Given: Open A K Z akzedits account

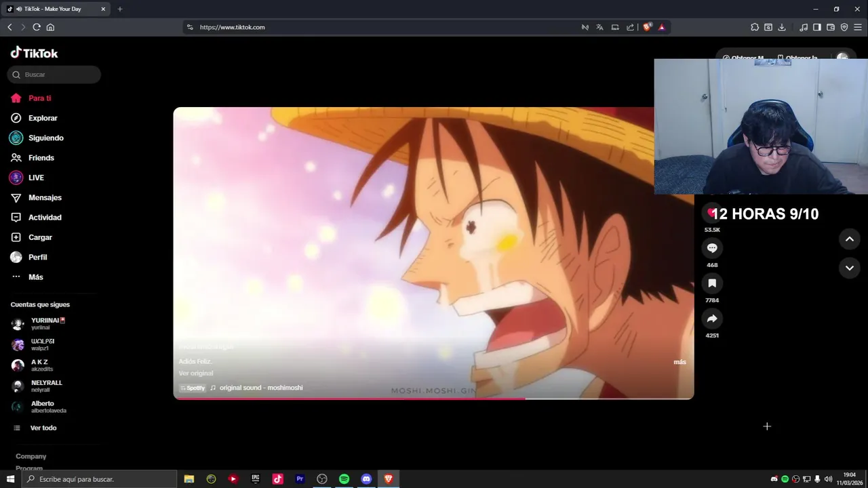Looking at the screenshot, I should 32,365.
